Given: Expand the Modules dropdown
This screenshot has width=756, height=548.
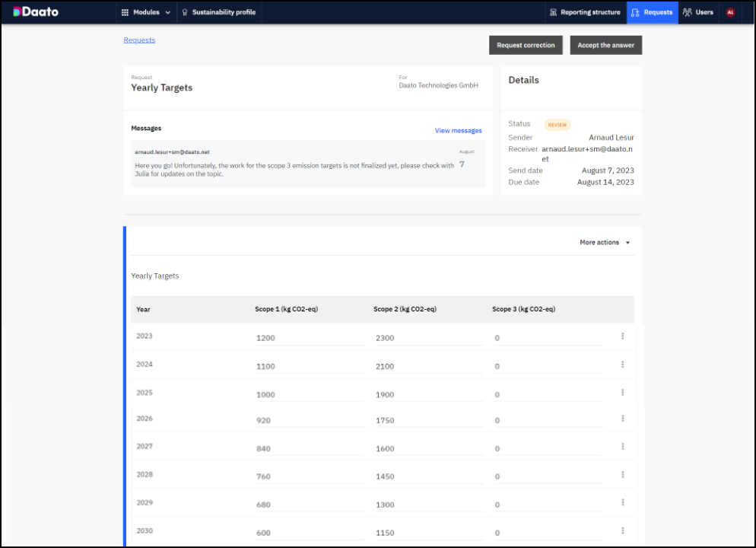Looking at the screenshot, I should [146, 12].
